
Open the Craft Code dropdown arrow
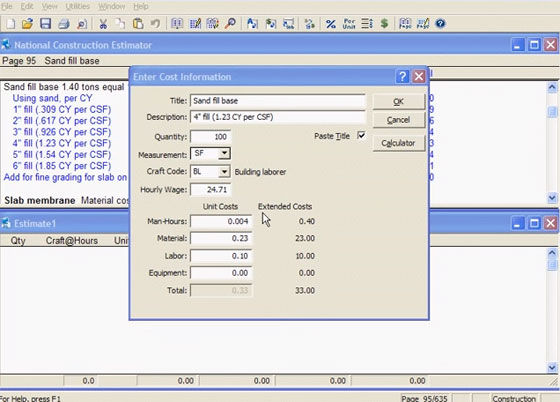tap(224, 172)
